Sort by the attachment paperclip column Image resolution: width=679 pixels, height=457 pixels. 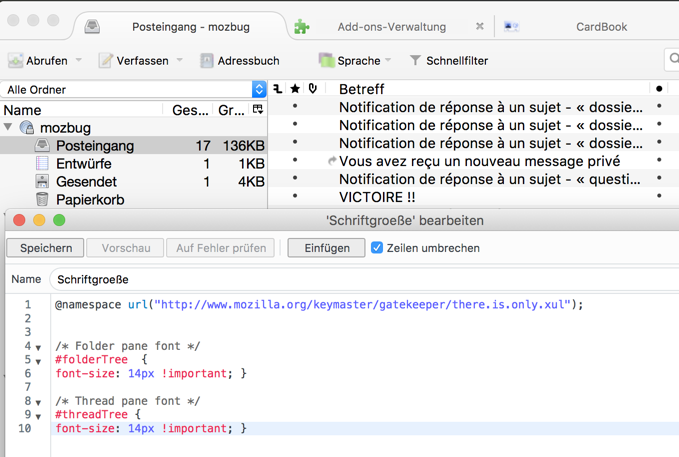click(313, 89)
